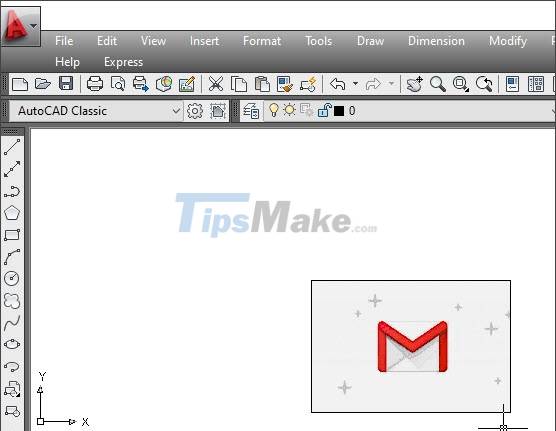Viewport: 556px width, 431px height.
Task: Open the File menu
Action: tap(64, 41)
